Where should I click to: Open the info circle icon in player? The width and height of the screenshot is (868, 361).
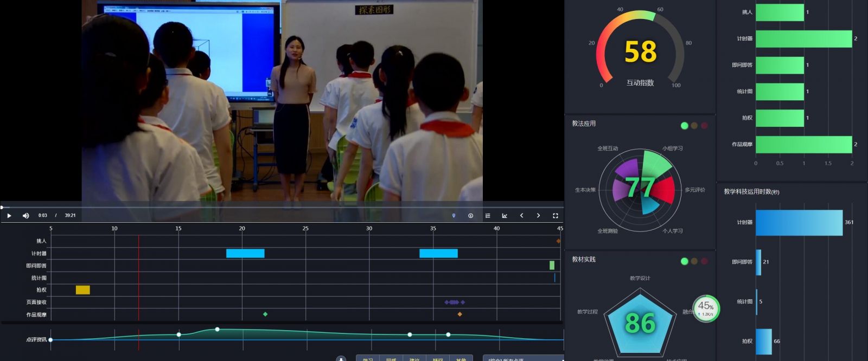(x=470, y=216)
